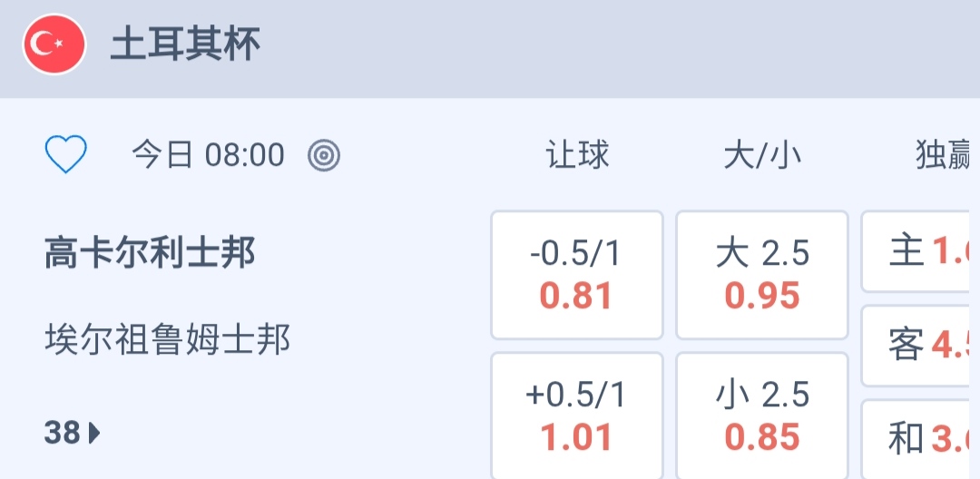Choose the 客 away win odds
The width and height of the screenshot is (980, 479).
918,346
